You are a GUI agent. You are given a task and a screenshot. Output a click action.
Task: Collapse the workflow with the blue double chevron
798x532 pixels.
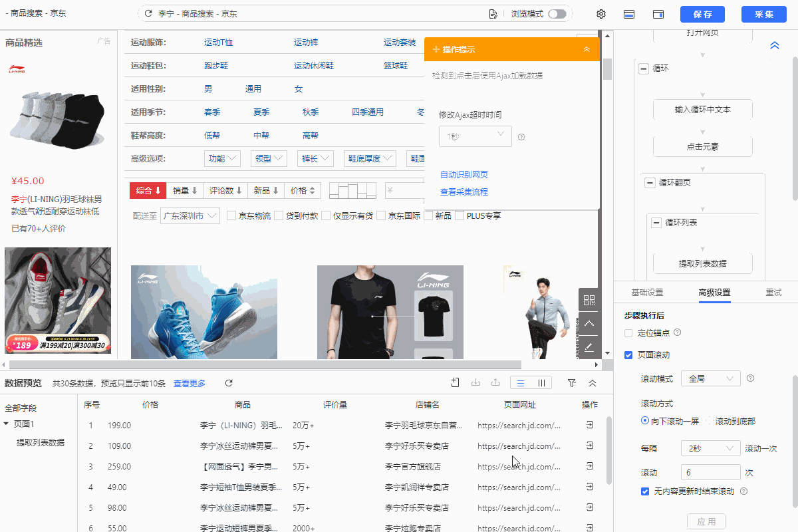click(775, 45)
